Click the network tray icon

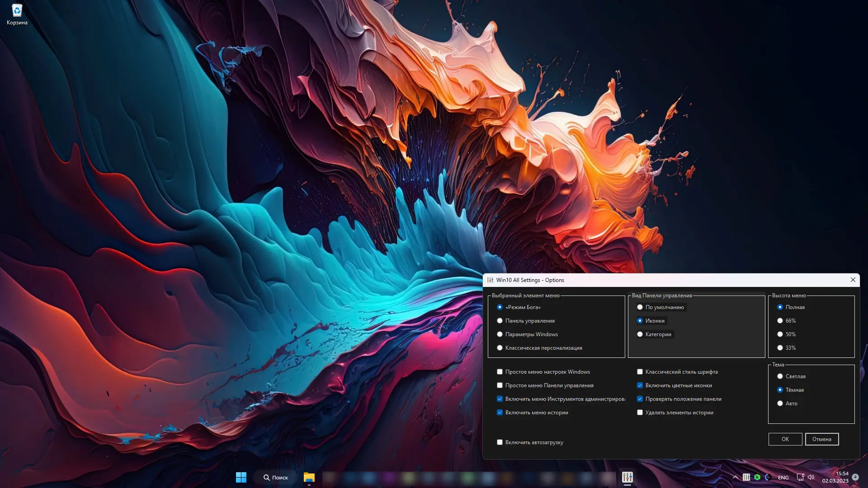click(x=800, y=477)
